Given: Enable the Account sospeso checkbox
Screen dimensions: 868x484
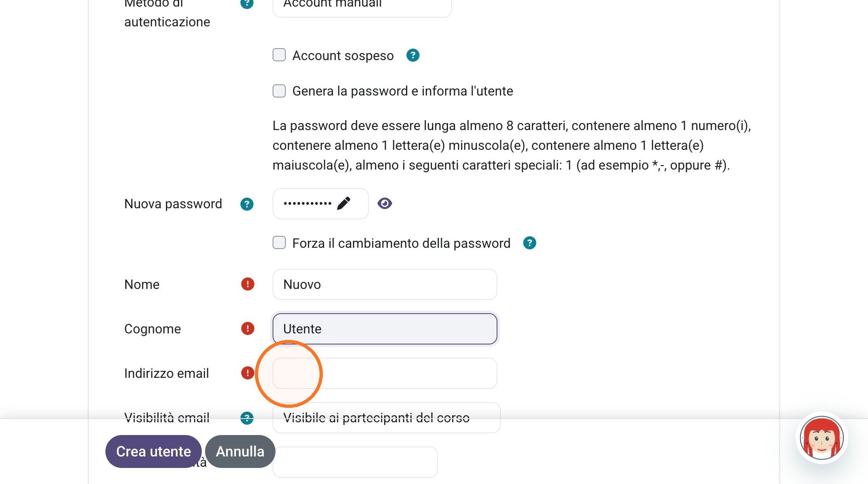Looking at the screenshot, I should [x=279, y=55].
